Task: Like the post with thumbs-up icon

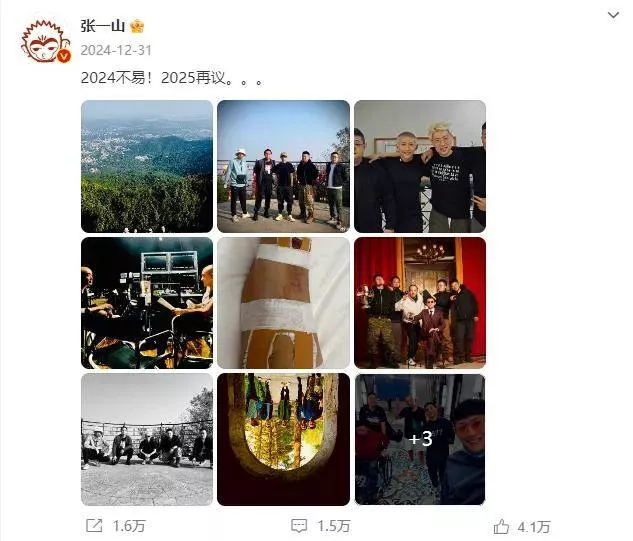Action: [501, 526]
